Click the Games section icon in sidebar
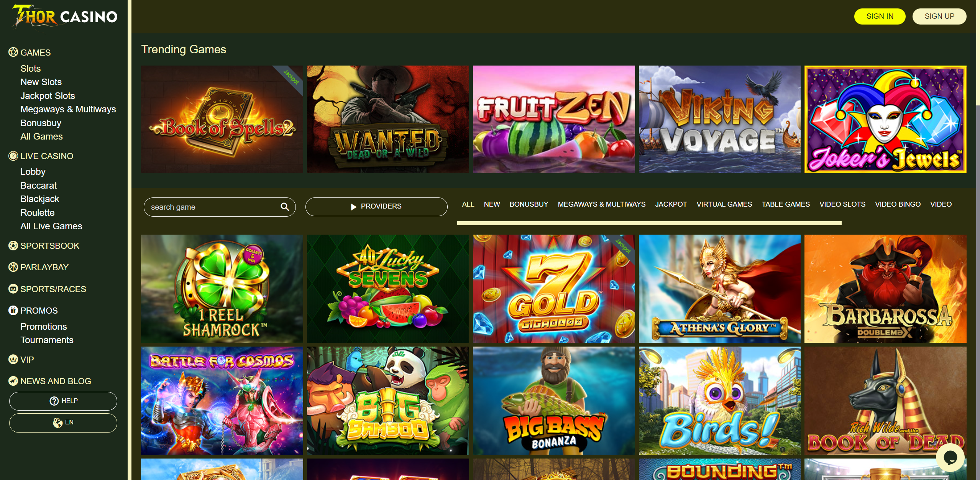980x480 pixels. click(x=13, y=52)
